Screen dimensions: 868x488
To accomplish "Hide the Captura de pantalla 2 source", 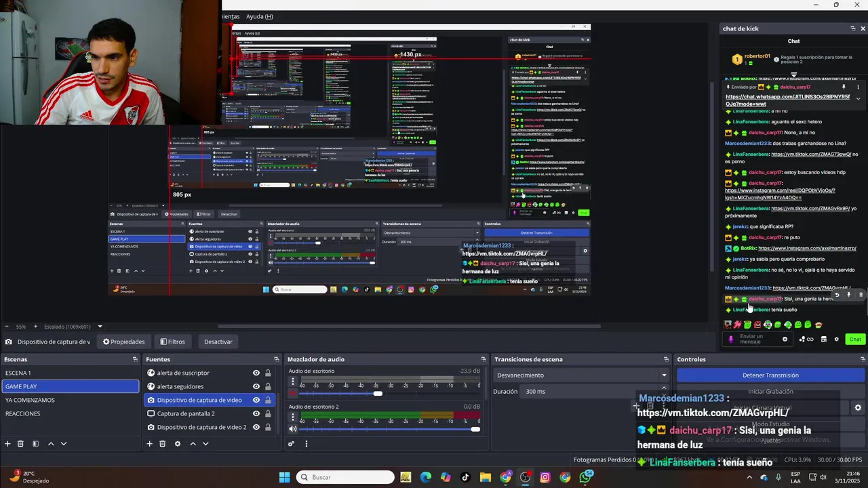I will click(x=256, y=413).
